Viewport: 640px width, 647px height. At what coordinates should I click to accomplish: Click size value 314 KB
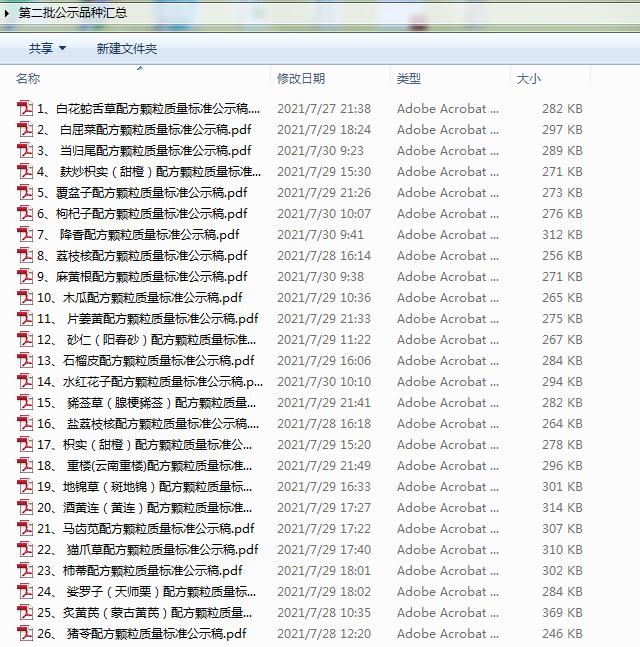point(562,508)
